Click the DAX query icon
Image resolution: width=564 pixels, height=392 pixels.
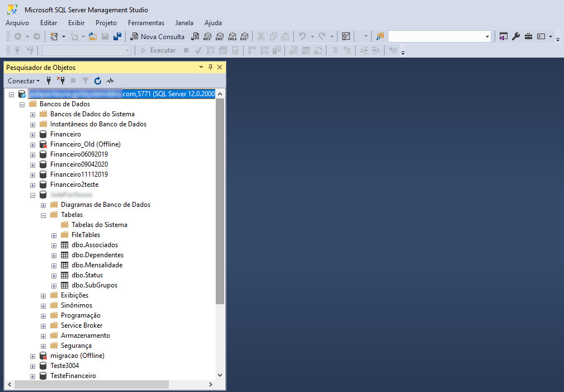(245, 36)
